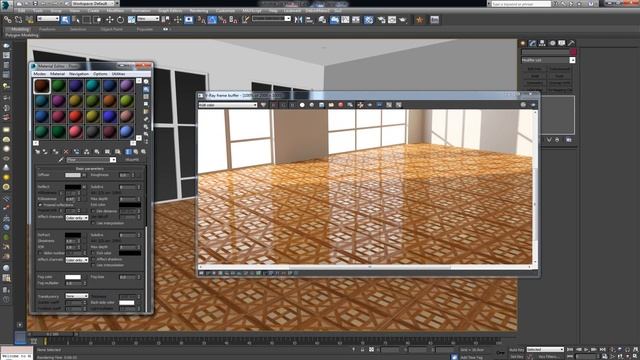640x360 pixels.
Task: Click the Diffuse color swatch
Action: [x=73, y=175]
